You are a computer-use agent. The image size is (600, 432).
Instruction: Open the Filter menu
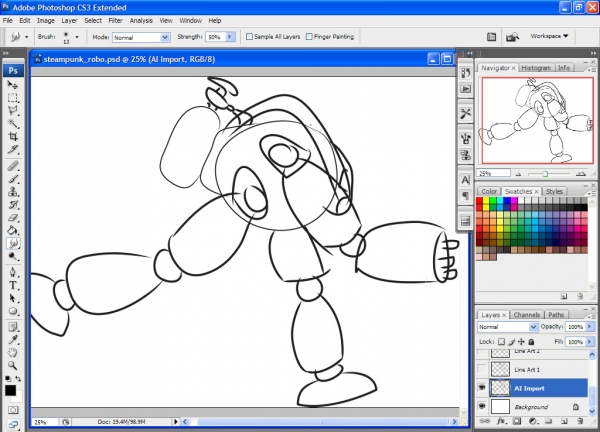(115, 21)
